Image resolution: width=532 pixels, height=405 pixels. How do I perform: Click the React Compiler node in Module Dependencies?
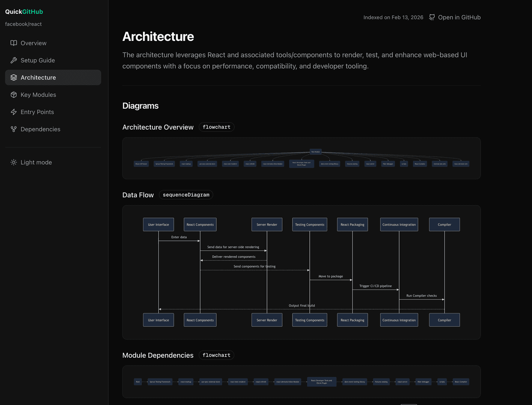pos(461,382)
